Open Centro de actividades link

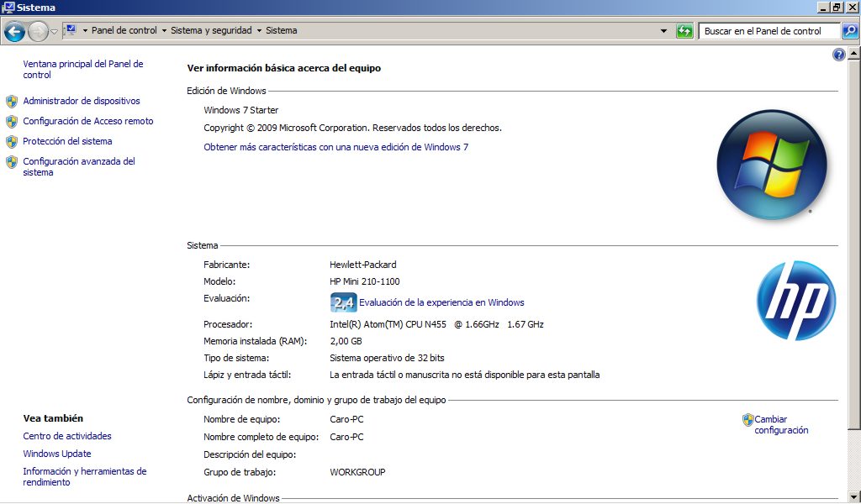click(67, 436)
